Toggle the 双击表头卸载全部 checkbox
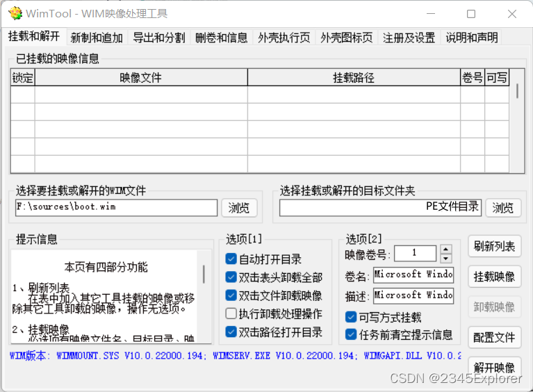Image resolution: width=533 pixels, height=392 pixels. coord(231,277)
